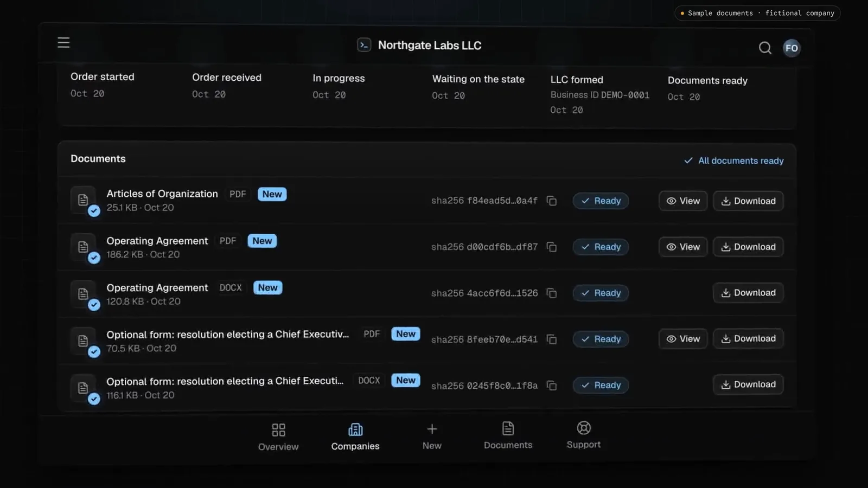Copy hash 4acc6f6d…1526

coord(552,293)
